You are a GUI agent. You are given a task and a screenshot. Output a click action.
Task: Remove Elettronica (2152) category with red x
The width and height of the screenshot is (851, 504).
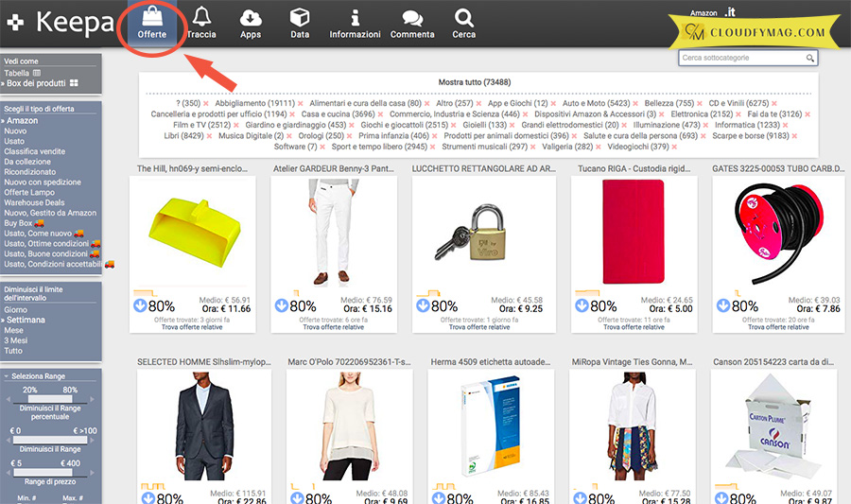click(x=738, y=114)
